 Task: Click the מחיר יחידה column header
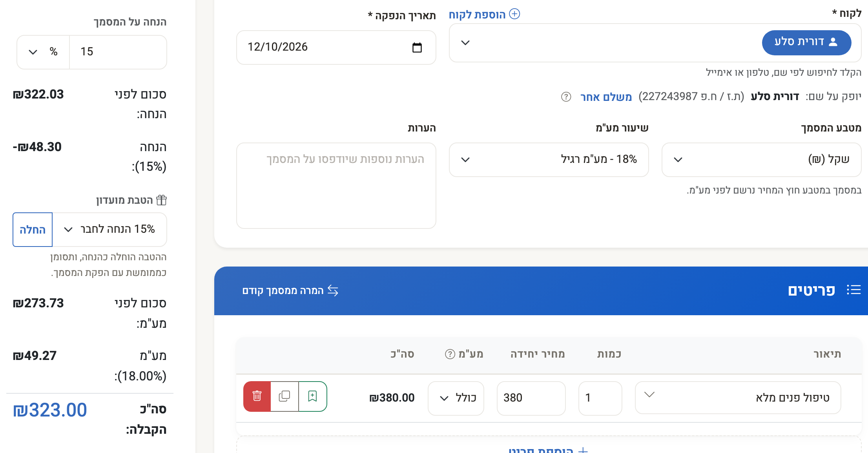pos(538,354)
